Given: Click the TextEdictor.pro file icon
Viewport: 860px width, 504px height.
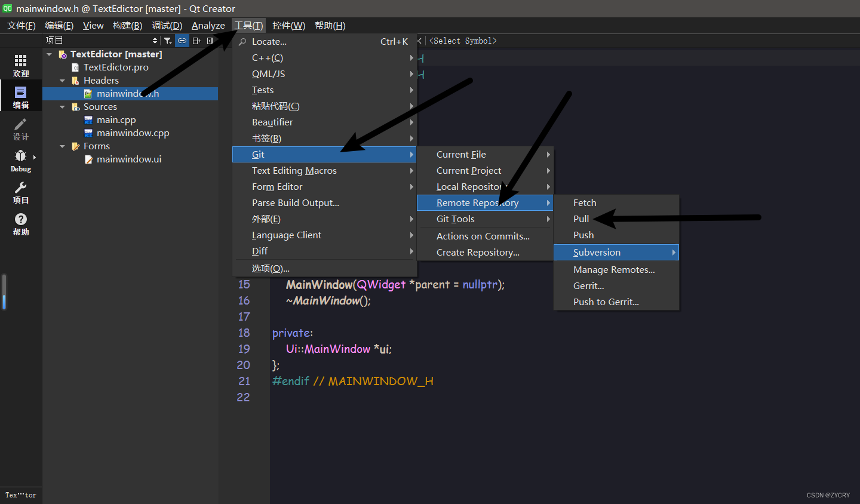Looking at the screenshot, I should (76, 67).
